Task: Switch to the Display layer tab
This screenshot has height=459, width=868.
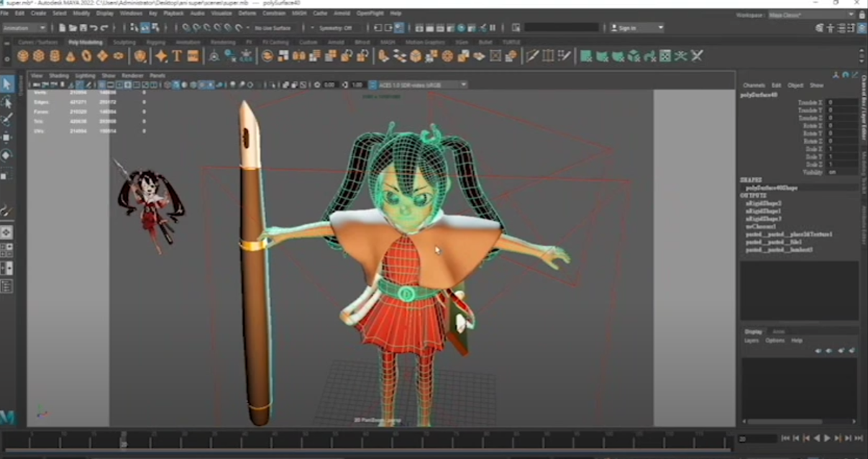Action: point(753,332)
